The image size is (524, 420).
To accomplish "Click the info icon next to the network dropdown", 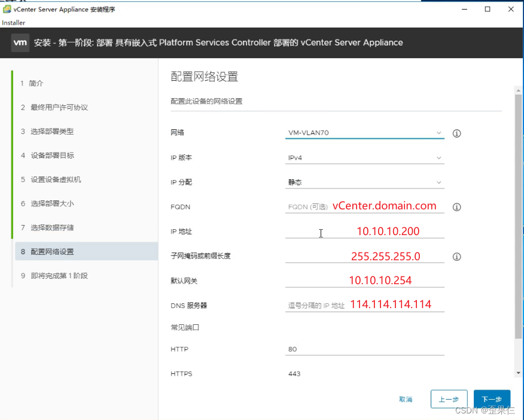I will [456, 133].
